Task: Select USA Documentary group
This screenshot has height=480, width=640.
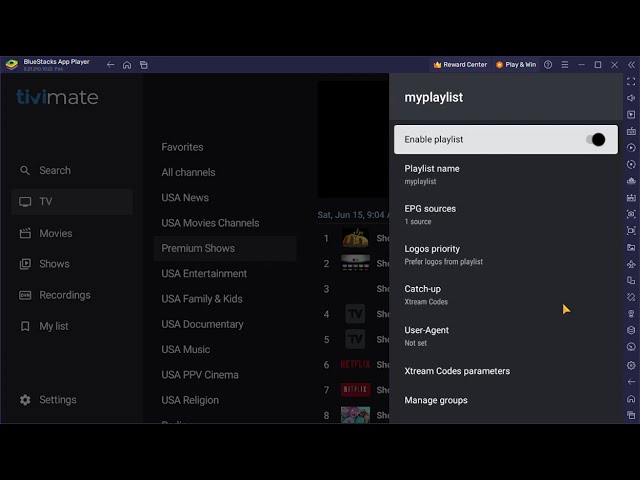Action: point(225,324)
